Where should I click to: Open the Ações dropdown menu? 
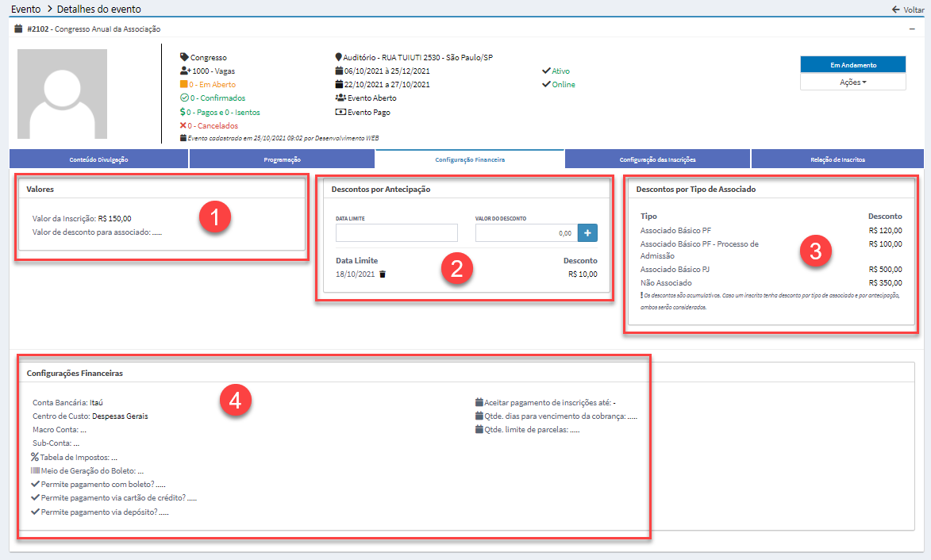tap(852, 82)
